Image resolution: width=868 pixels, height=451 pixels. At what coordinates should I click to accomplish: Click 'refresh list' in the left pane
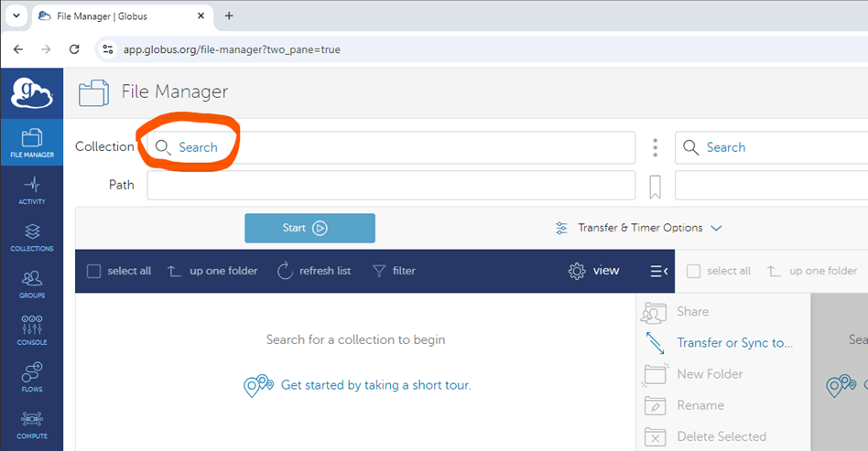coord(314,271)
